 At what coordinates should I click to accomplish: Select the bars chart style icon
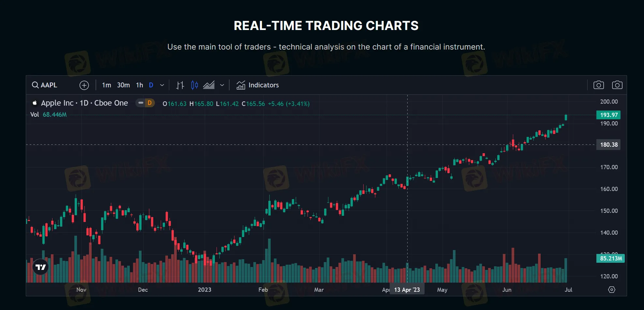coord(180,85)
